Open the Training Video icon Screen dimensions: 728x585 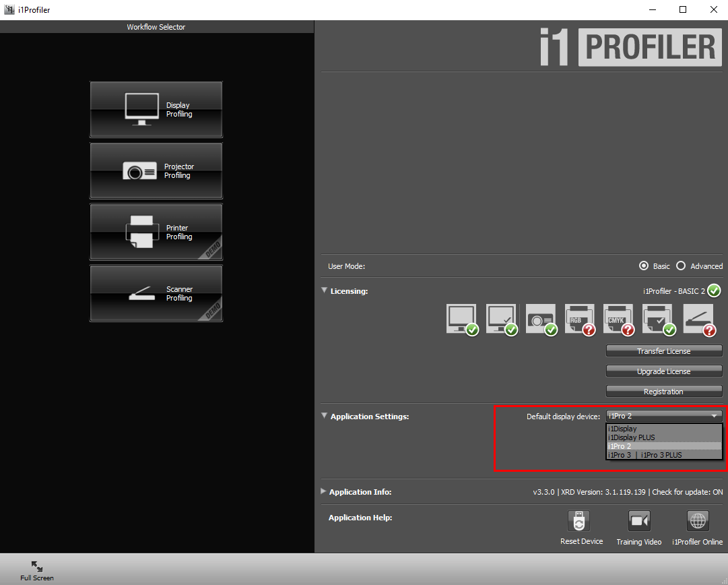pos(639,521)
